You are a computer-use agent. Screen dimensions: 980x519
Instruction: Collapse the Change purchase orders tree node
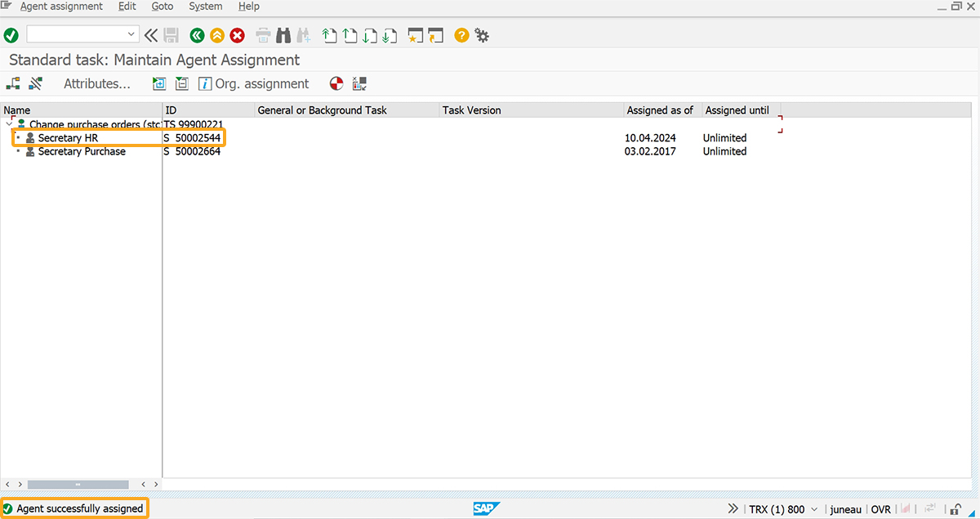[x=9, y=124]
